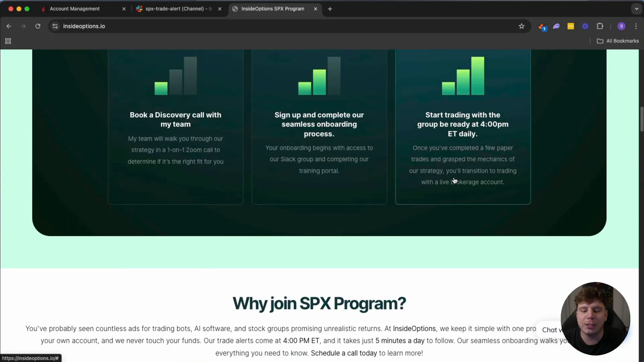Close the InsideOptions SPX Program tab
The height and width of the screenshot is (362, 644).
click(316, 9)
